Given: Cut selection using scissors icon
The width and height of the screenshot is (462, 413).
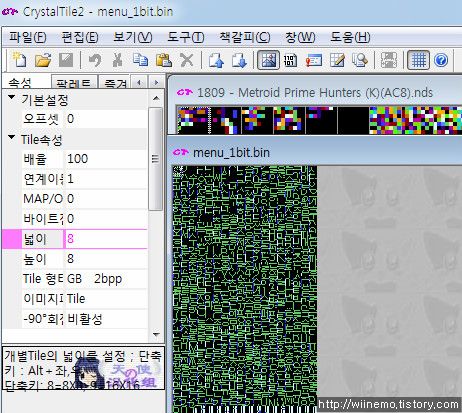Looking at the screenshot, I should point(117,60).
